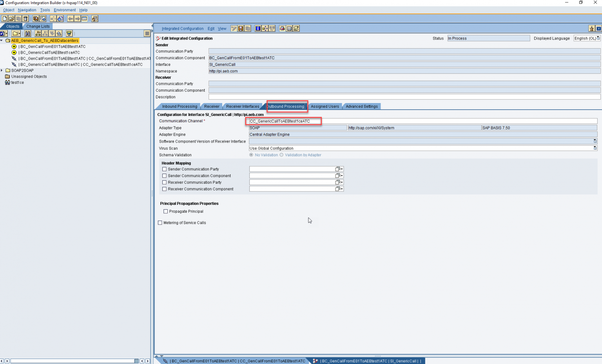Screen dimensions: 602x364
Task: Open the Integrated Configuration menu
Action: 183,28
